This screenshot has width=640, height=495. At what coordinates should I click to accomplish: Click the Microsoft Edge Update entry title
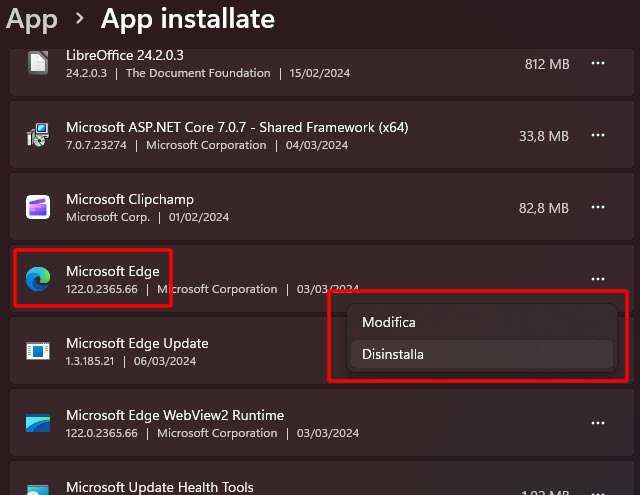point(137,343)
